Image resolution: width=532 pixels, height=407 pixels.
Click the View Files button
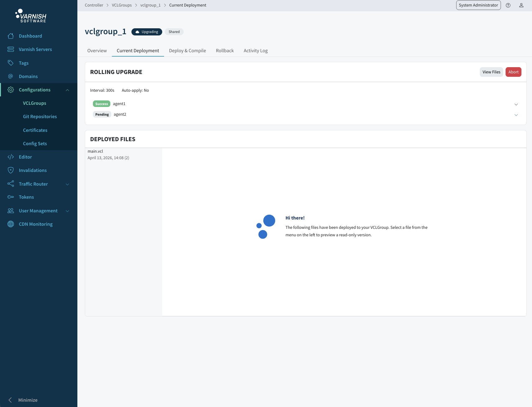[x=491, y=72]
